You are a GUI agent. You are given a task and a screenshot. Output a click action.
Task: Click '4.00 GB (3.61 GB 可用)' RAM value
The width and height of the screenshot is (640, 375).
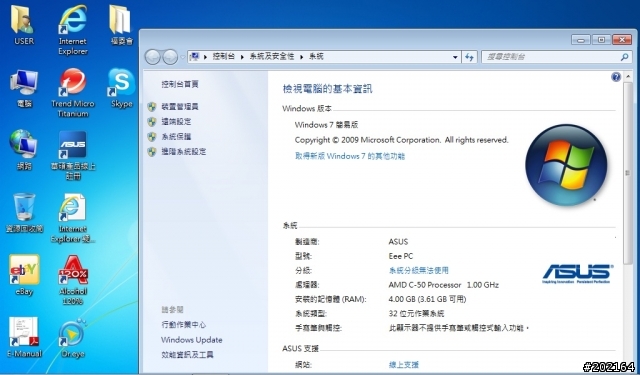pyautogui.click(x=427, y=299)
